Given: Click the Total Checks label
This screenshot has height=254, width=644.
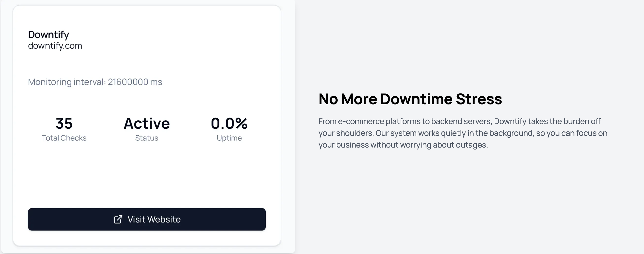Looking at the screenshot, I should click(64, 138).
